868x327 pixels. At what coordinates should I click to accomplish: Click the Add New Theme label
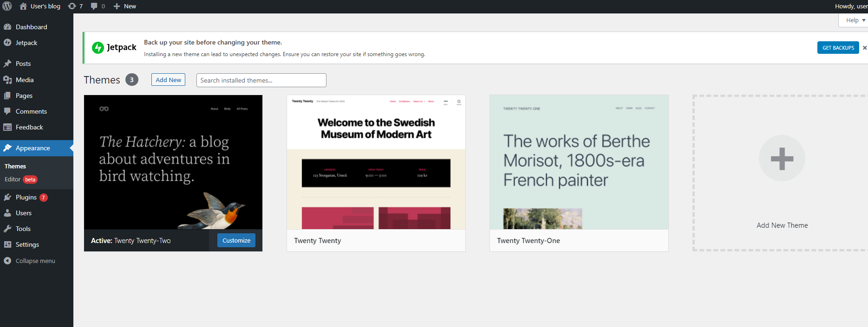tap(782, 225)
